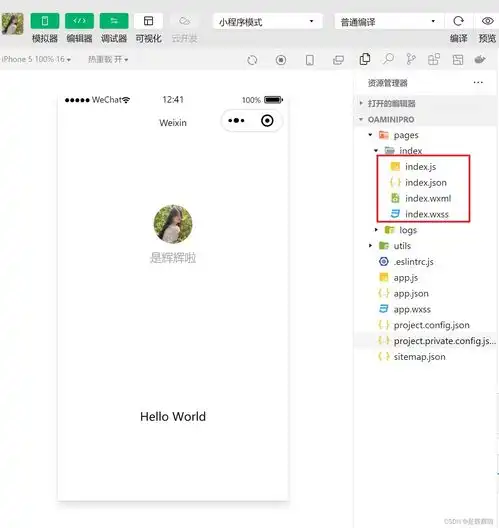This screenshot has width=499, height=528.
Task: Open the iPhone 5 device selector
Action: point(36,60)
